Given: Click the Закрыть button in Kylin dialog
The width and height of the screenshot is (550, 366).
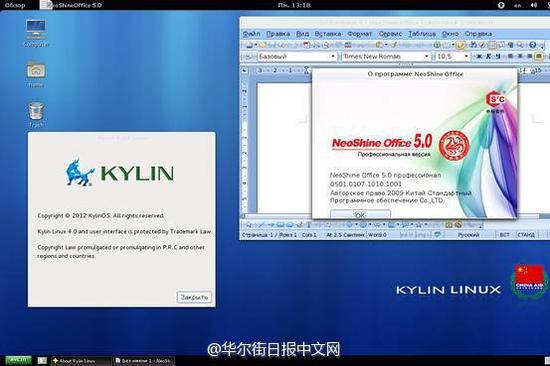Looking at the screenshot, I should coord(194,297).
